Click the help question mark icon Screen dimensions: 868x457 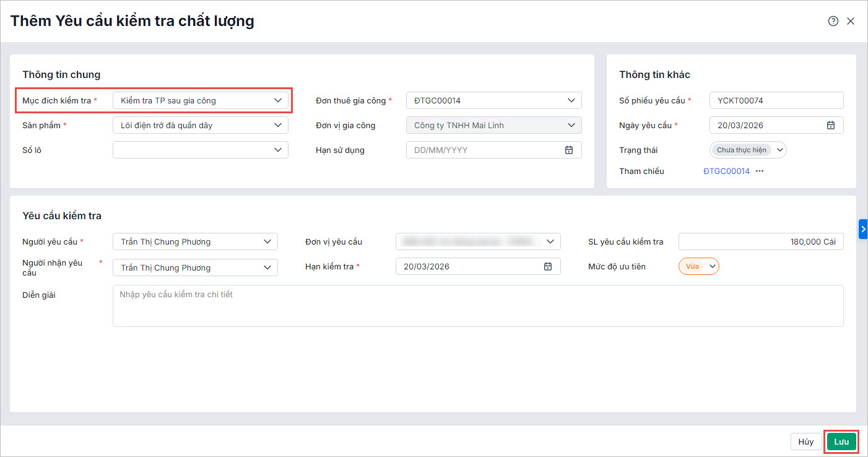(x=833, y=21)
